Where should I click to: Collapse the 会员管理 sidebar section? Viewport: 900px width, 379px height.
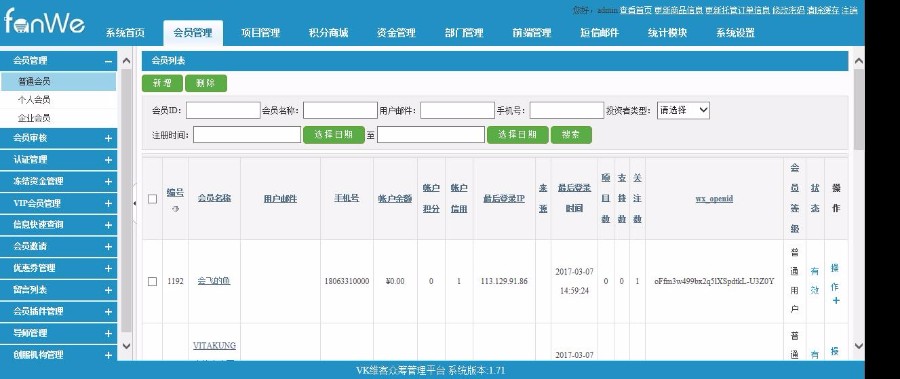click(x=108, y=61)
